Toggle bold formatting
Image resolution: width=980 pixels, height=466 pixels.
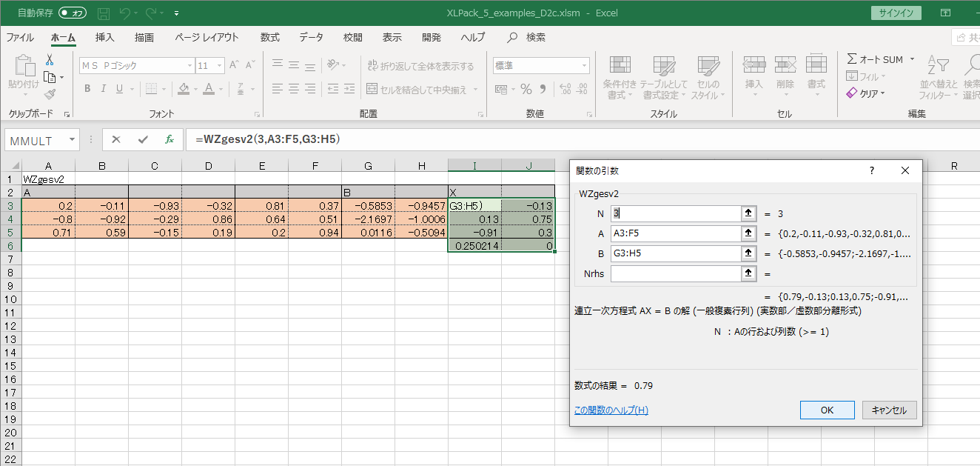point(87,89)
